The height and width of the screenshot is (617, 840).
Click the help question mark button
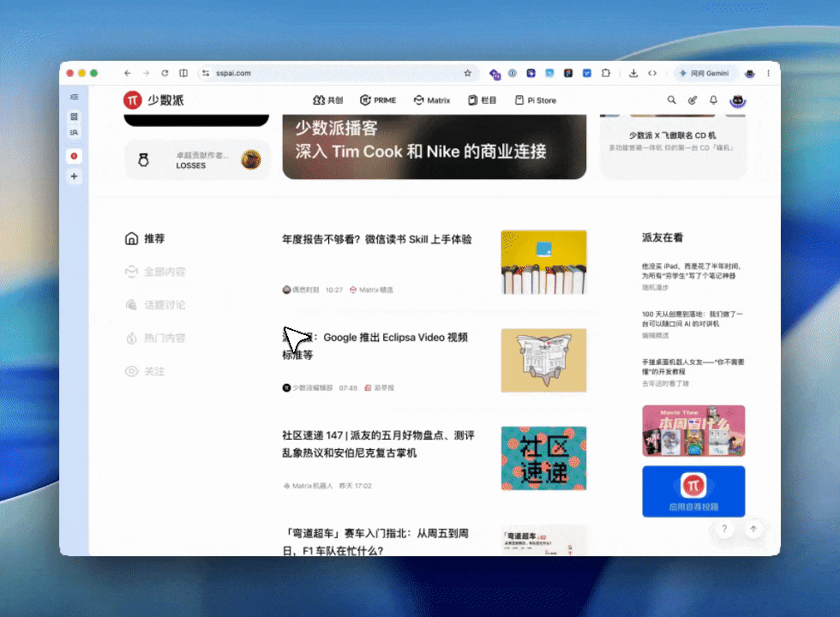click(x=724, y=530)
